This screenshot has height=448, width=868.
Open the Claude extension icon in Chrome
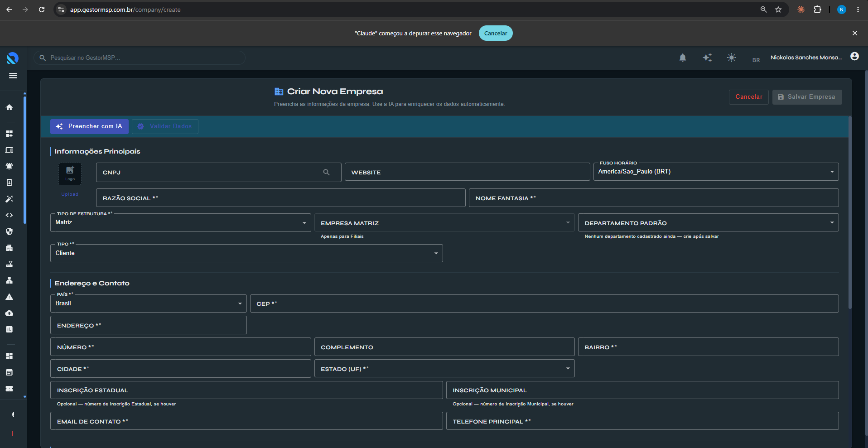pos(801,10)
